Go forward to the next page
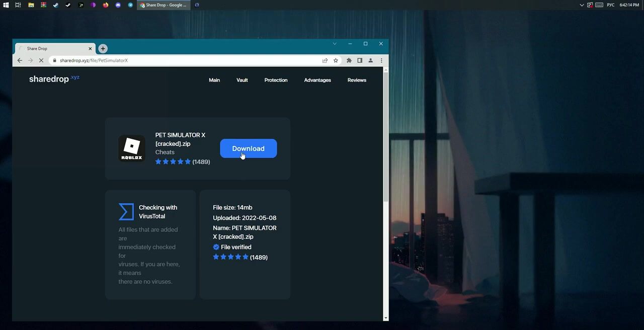Screen dimensions: 644x330 pyautogui.click(x=30, y=60)
